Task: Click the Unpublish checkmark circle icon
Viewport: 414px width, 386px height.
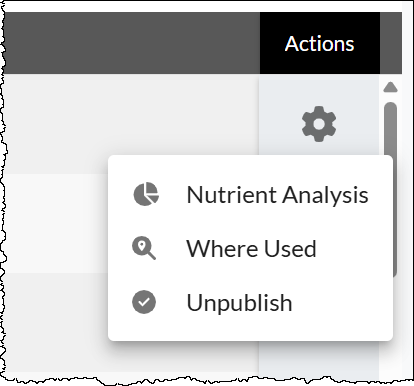Action: click(144, 302)
